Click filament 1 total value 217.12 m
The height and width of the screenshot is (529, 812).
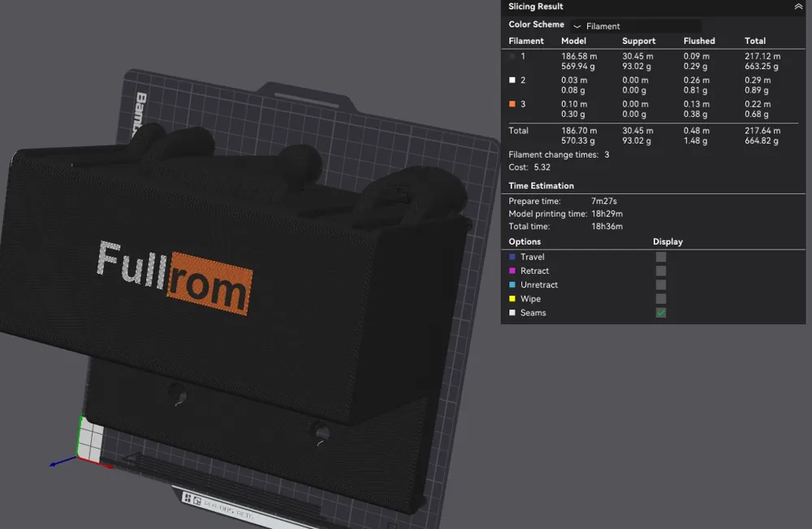tap(762, 56)
